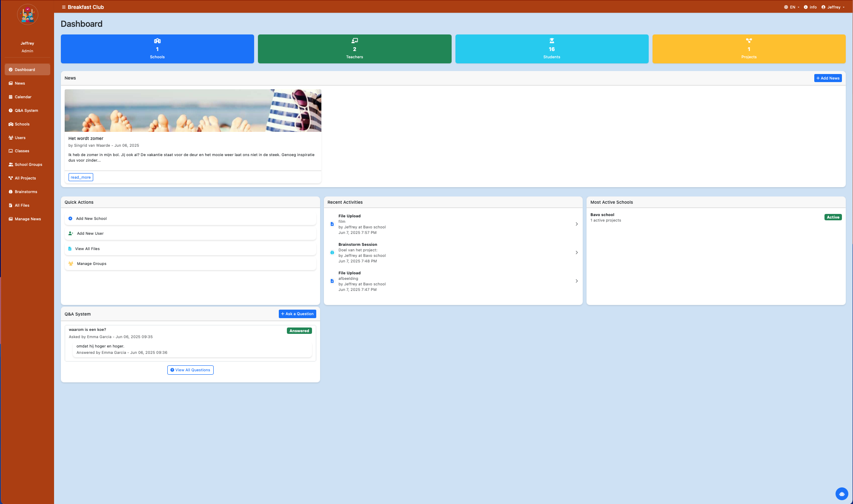Open Calendar in the sidebar
This screenshot has height=504, width=853.
tap(23, 97)
